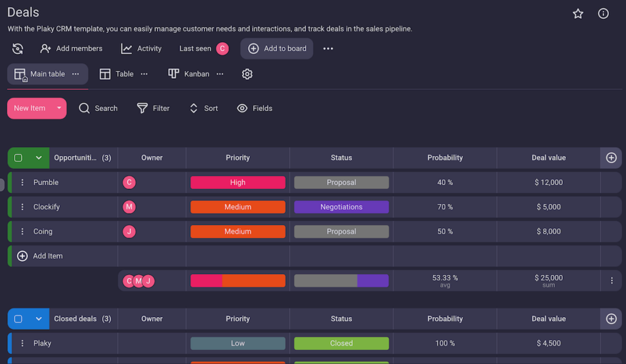626x364 pixels.
Task: Add a new column to Opportunities group
Action: tap(611, 158)
